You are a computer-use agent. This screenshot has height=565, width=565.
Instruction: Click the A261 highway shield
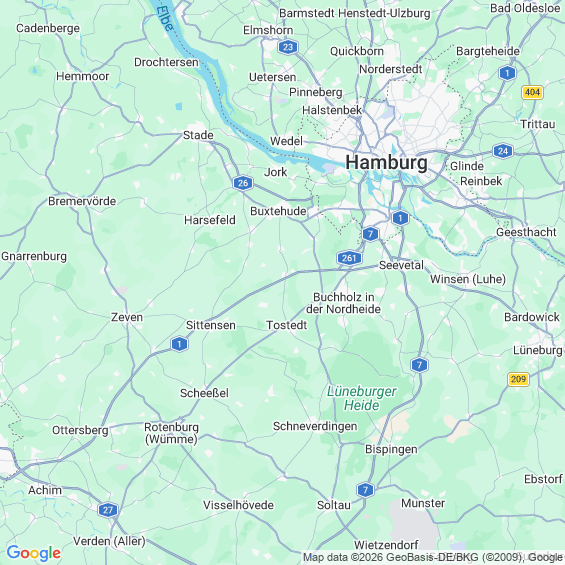(x=349, y=258)
